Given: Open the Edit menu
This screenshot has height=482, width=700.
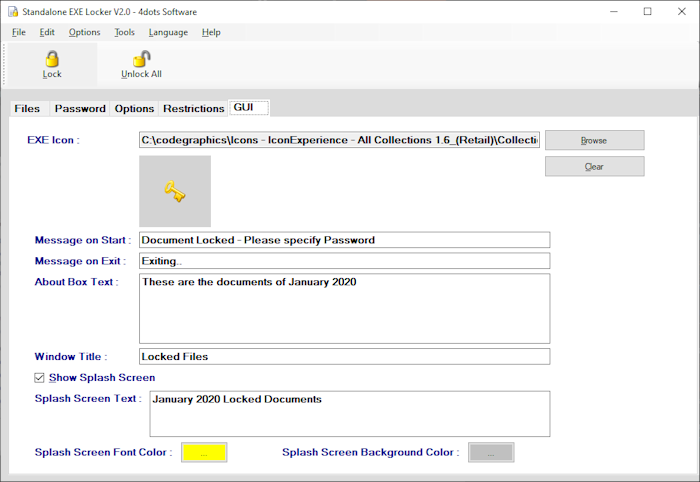Looking at the screenshot, I should [47, 32].
